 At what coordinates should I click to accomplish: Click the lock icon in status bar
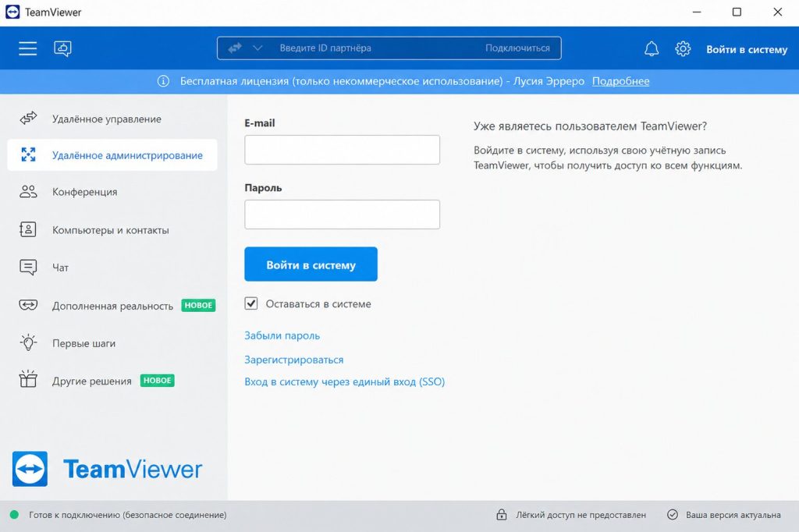pos(502,515)
